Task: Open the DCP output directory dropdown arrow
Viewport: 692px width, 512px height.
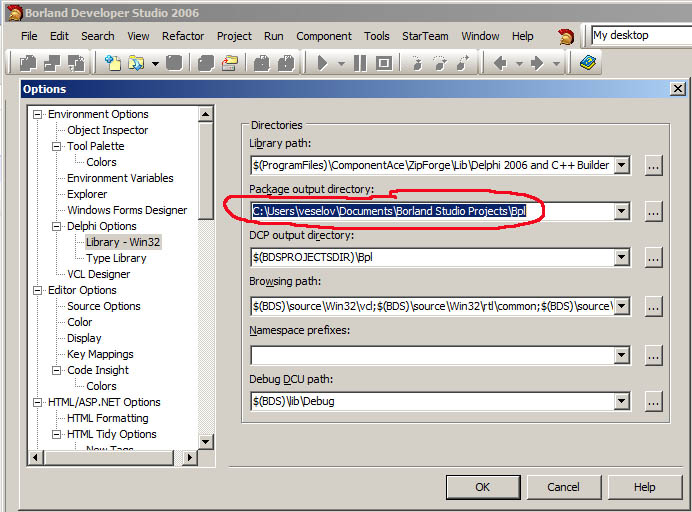Action: (x=621, y=257)
